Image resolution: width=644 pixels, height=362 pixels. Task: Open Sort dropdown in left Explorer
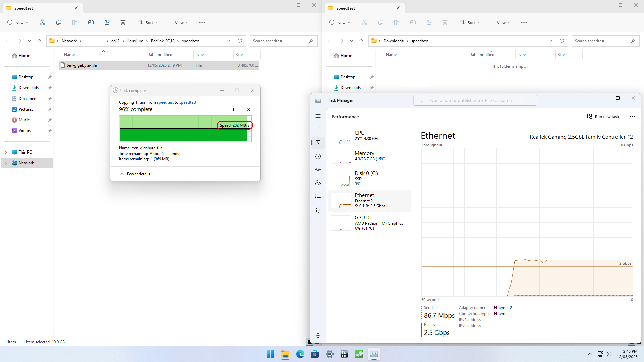click(147, 23)
